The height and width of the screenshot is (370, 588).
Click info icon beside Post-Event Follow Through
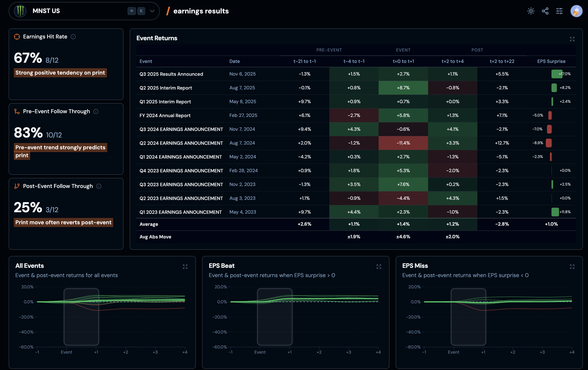point(99,186)
